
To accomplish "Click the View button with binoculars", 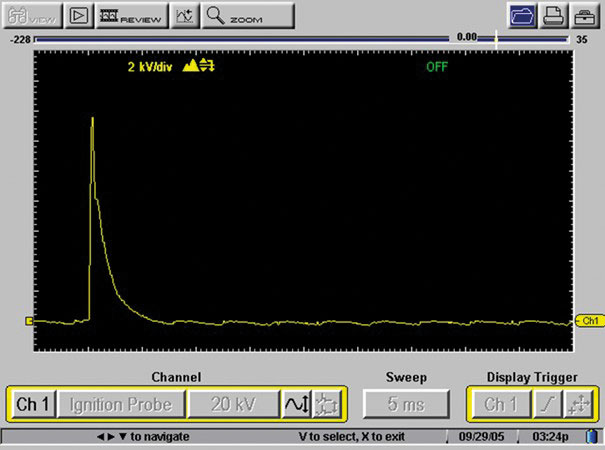I will pyautogui.click(x=32, y=16).
